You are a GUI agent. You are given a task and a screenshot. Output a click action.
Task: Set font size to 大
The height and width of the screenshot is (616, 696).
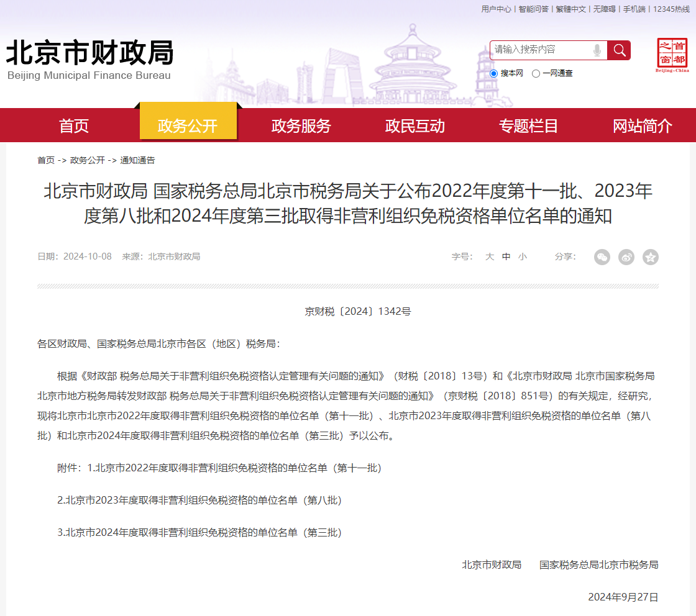coord(490,256)
